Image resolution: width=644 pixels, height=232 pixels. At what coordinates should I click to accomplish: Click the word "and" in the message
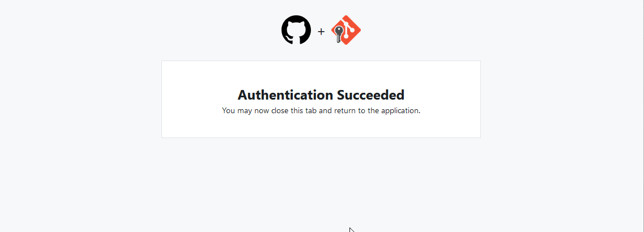pyautogui.click(x=325, y=111)
